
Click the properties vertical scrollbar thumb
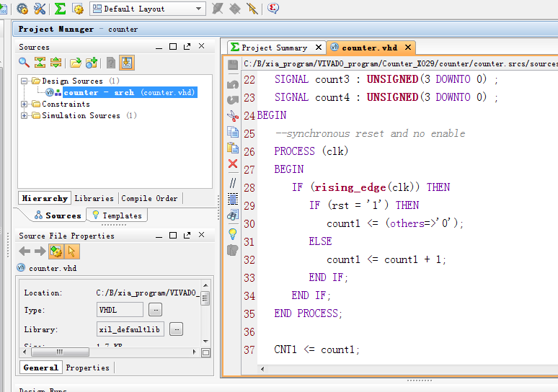tap(205, 298)
